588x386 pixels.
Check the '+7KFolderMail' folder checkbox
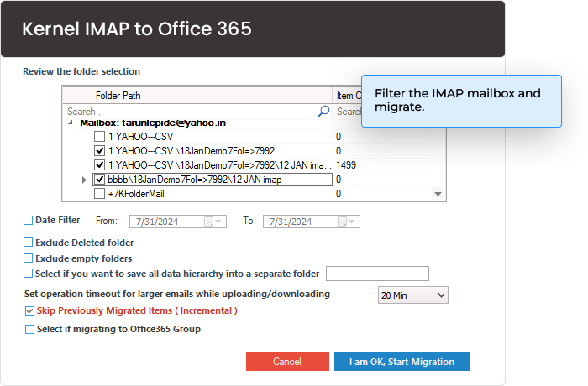[x=99, y=194]
